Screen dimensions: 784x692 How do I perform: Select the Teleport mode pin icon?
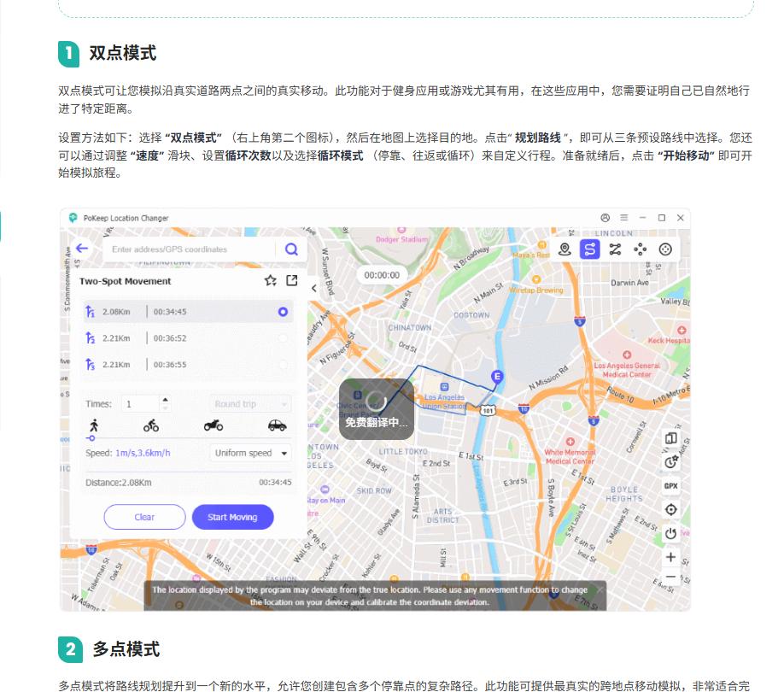pos(565,249)
